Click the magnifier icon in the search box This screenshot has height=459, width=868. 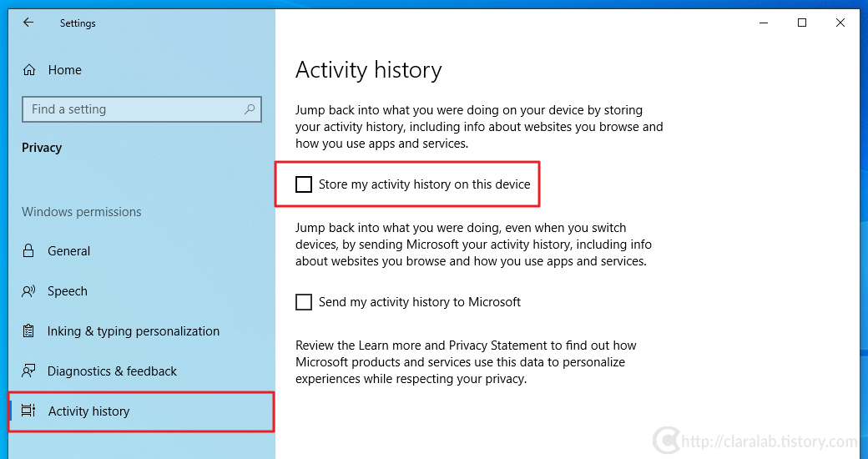[x=250, y=109]
